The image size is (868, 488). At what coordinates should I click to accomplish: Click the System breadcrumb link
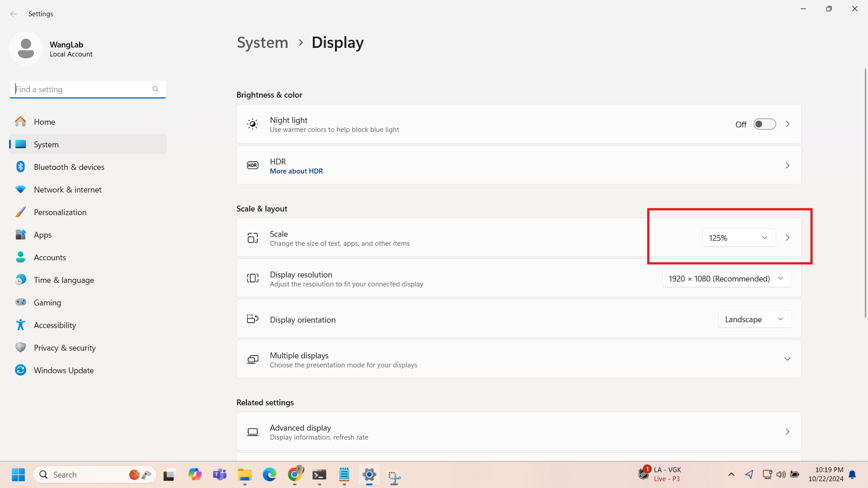262,42
